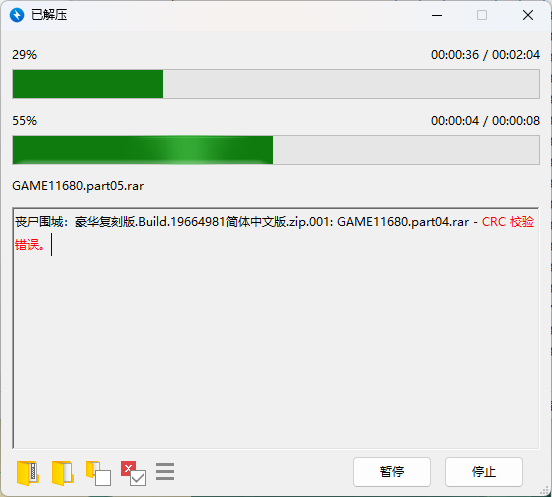Viewport: 552px width, 497px height.
Task: Select the GAME11680.part05.rar file name label
Action: [x=78, y=186]
